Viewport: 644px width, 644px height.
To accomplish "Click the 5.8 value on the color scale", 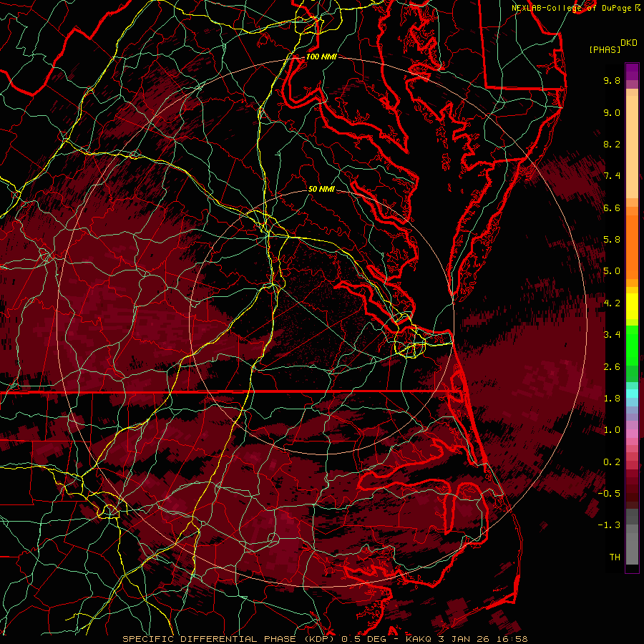I will pos(612,240).
